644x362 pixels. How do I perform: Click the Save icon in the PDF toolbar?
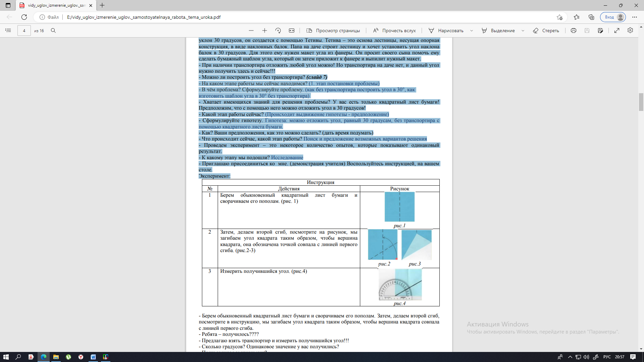point(587,31)
